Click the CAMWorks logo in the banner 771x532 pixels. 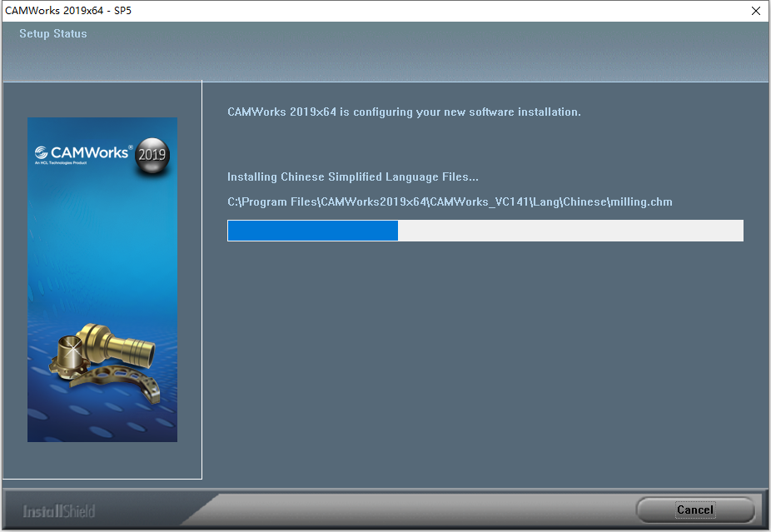(x=82, y=154)
